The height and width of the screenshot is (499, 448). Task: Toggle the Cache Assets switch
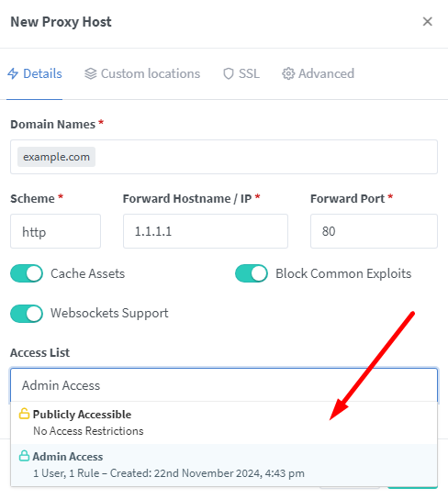(x=27, y=273)
